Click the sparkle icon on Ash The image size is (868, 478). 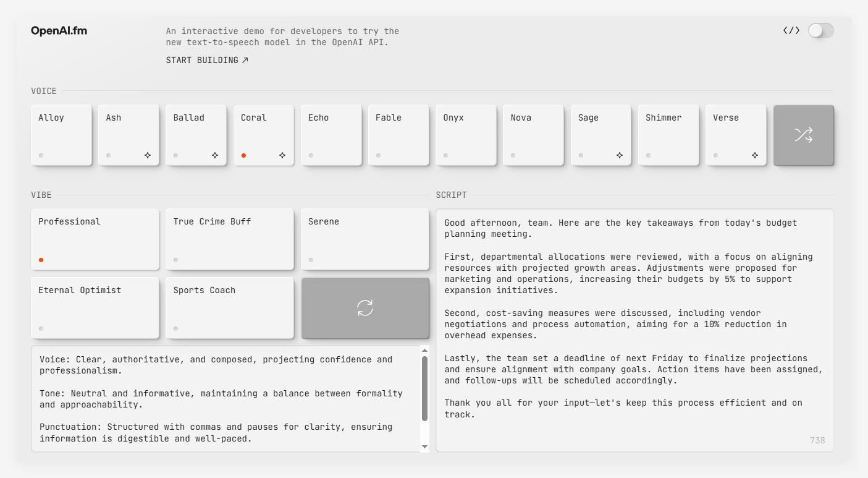coord(148,155)
